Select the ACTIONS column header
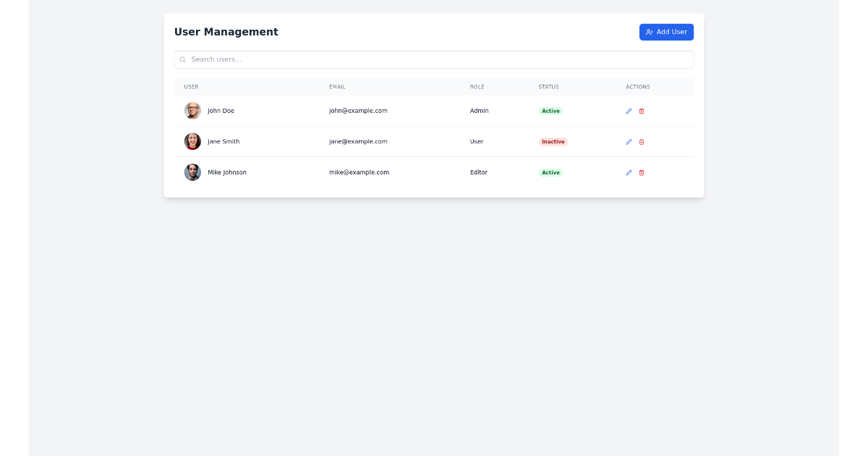The width and height of the screenshot is (868, 456). [x=637, y=87]
